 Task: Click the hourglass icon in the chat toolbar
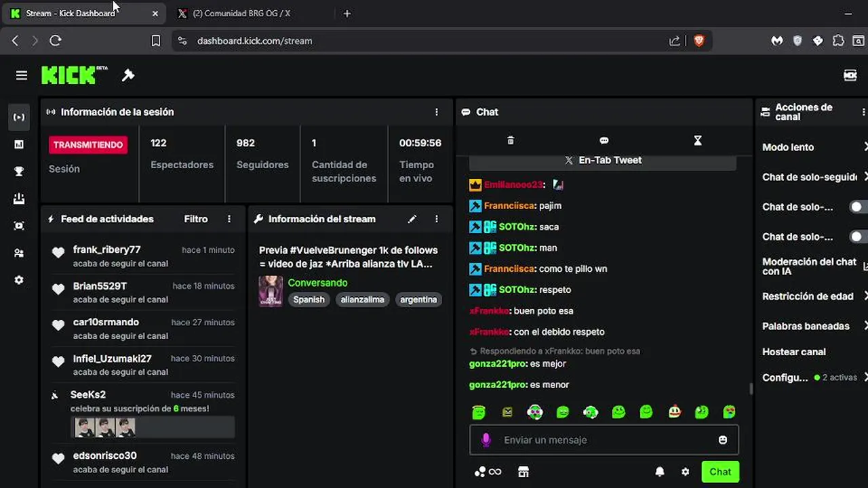(698, 140)
